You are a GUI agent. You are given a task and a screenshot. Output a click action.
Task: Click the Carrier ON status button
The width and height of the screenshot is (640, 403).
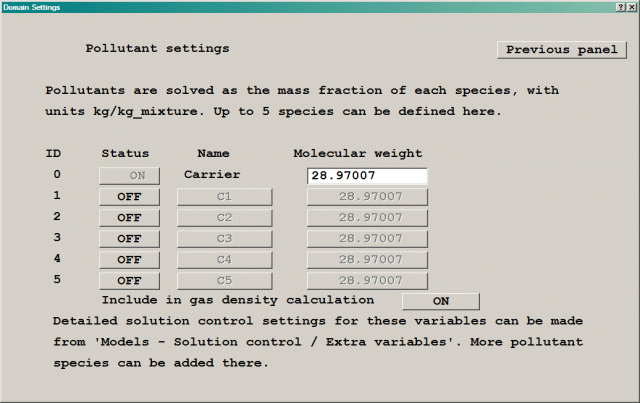129,176
